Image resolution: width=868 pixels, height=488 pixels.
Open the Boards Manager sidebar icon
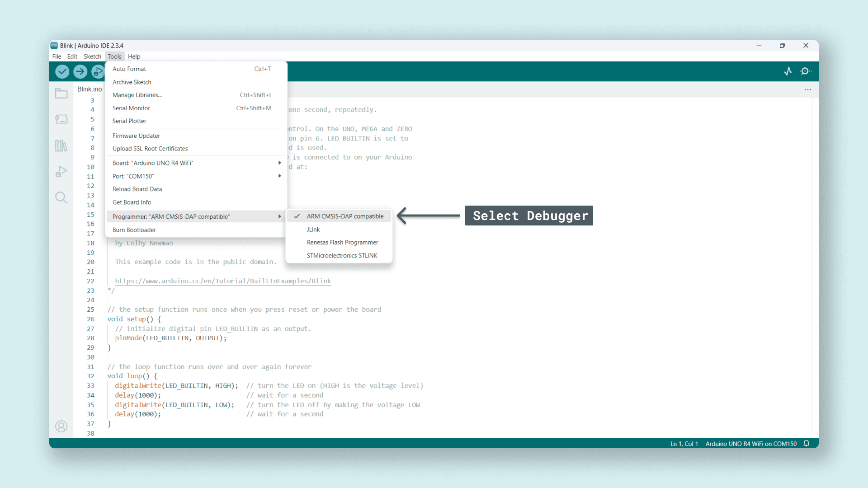[61, 119]
